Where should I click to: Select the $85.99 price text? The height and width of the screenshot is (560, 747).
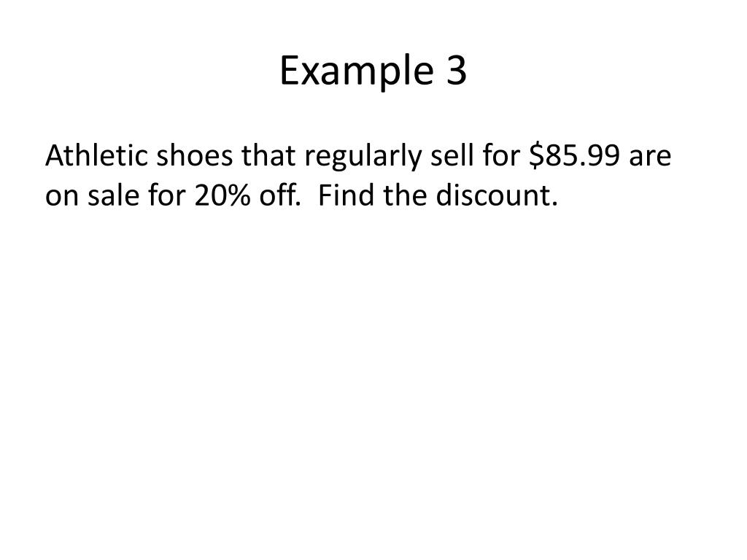[x=575, y=156]
